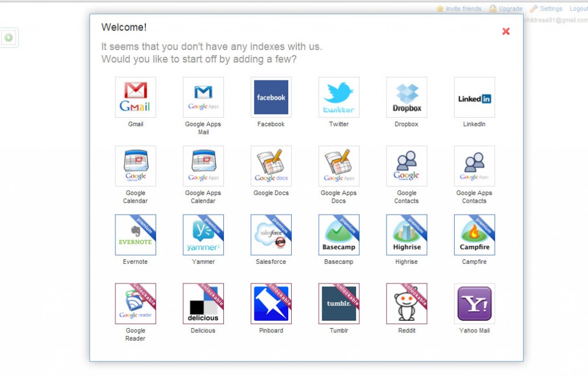
Task: Open the Google Calendar icon
Action: pos(136,166)
